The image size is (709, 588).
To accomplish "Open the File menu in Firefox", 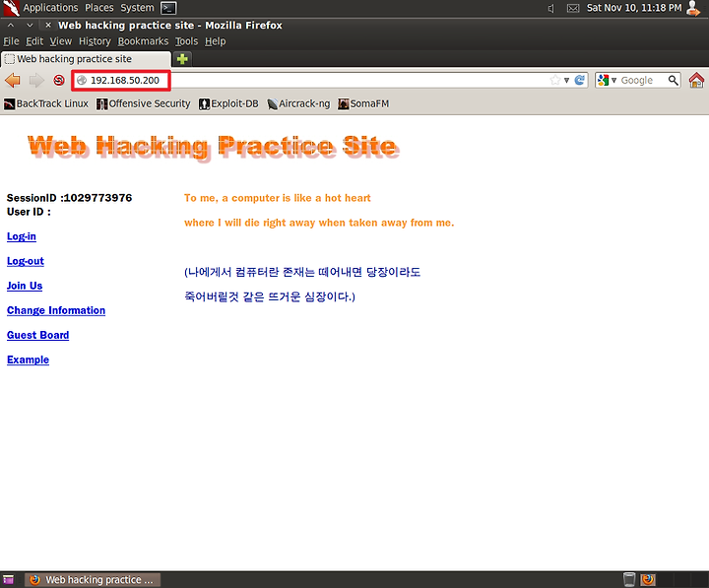I will 11,41.
